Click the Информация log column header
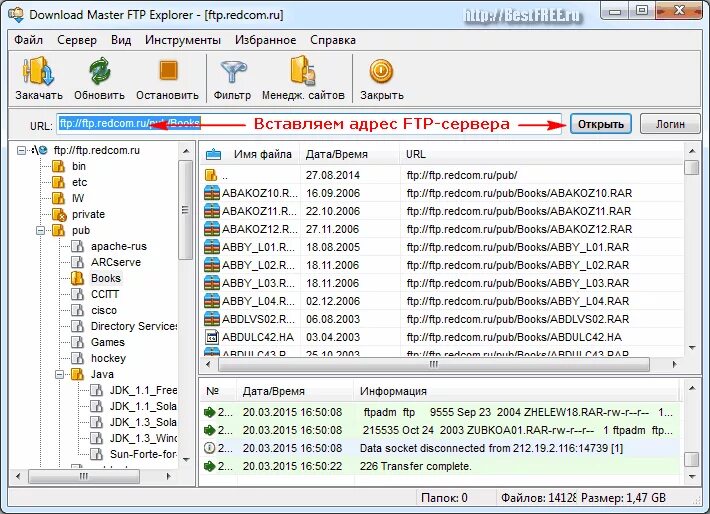Screen dimensions: 710x514 pyautogui.click(x=516, y=391)
